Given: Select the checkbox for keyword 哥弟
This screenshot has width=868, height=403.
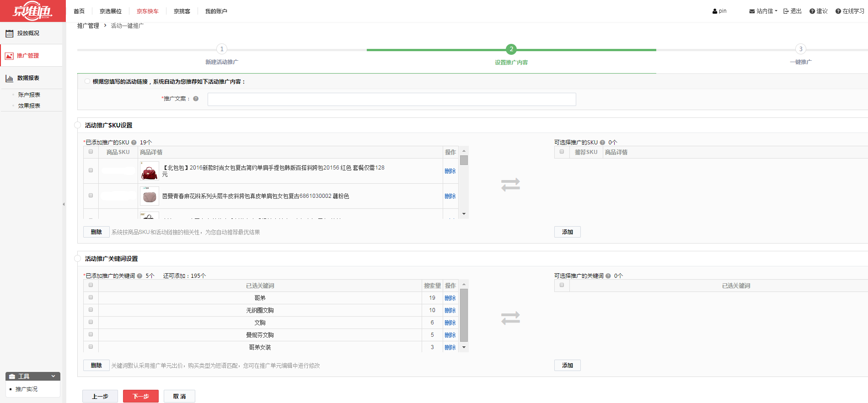Looking at the screenshot, I should click(91, 297).
